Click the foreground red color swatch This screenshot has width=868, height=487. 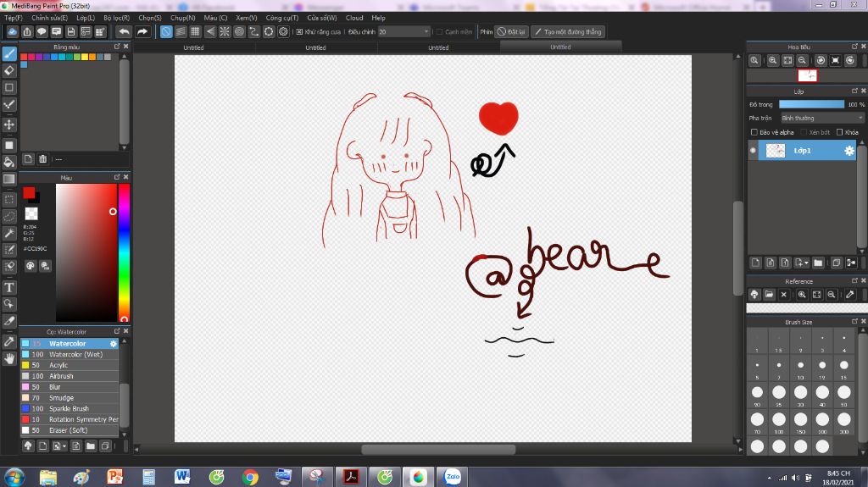[x=29, y=192]
